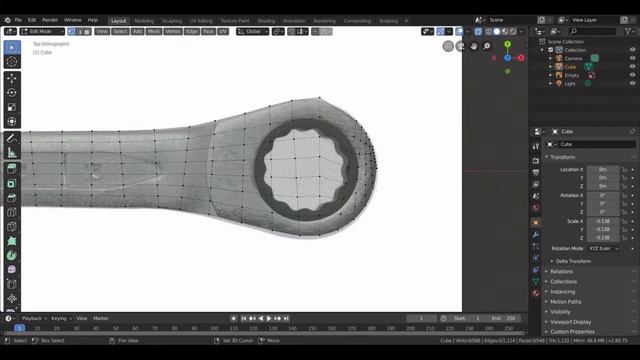The height and width of the screenshot is (360, 640).
Task: Click the green Y axis gizmo handle
Action: click(507, 44)
